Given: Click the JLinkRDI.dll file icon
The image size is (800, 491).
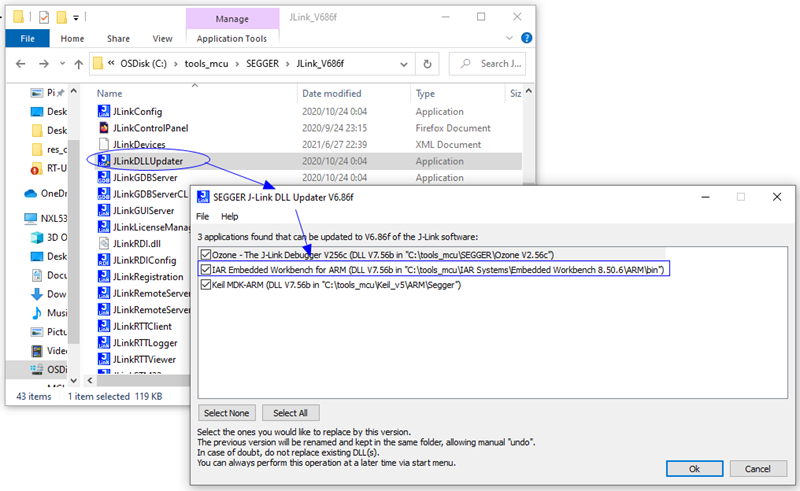Looking at the screenshot, I should [x=104, y=243].
